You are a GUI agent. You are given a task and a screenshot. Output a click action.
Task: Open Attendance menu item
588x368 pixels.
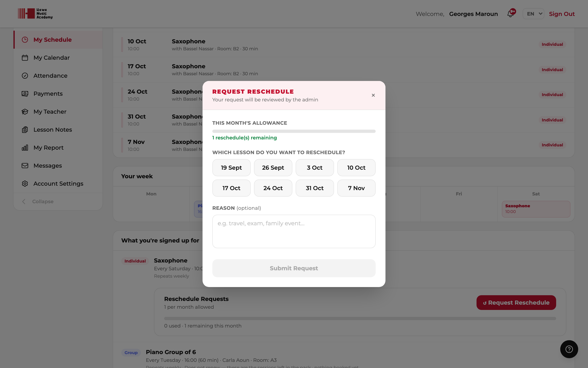coord(58,76)
